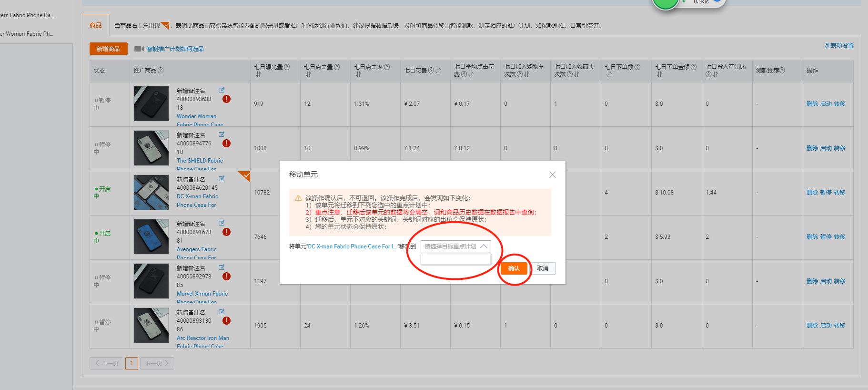Screen dimensions: 868x390
Task: Click edit note icon for Avengers Fabric product
Action: (x=222, y=223)
